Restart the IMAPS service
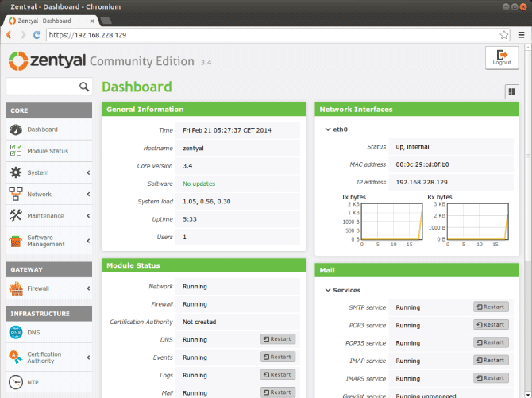Viewport: 532px width, 398px height. [x=491, y=378]
